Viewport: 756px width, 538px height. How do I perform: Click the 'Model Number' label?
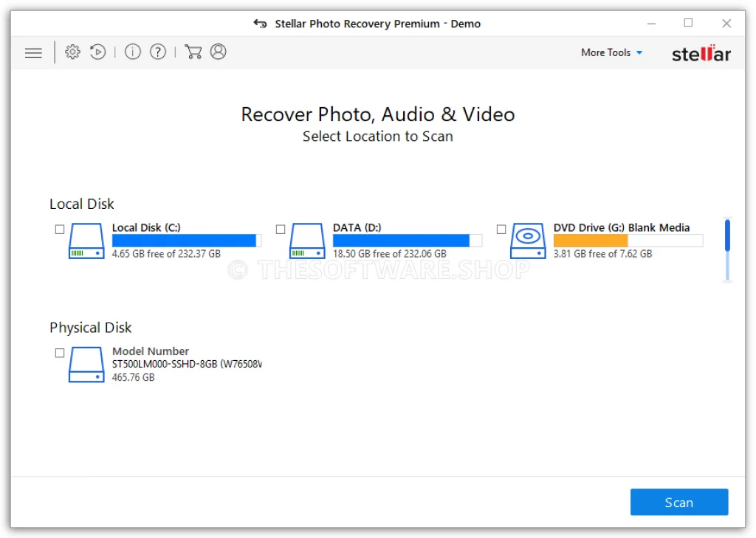(151, 351)
